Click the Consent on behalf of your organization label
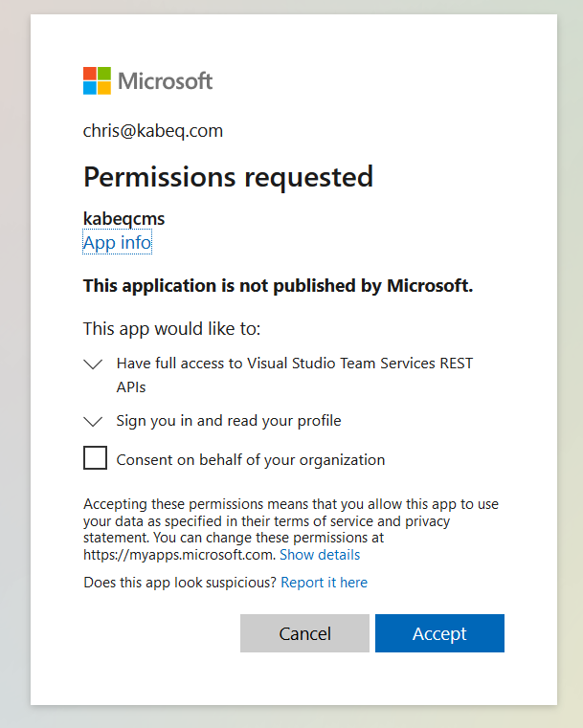Viewport: 583px width, 728px height. pos(251,460)
